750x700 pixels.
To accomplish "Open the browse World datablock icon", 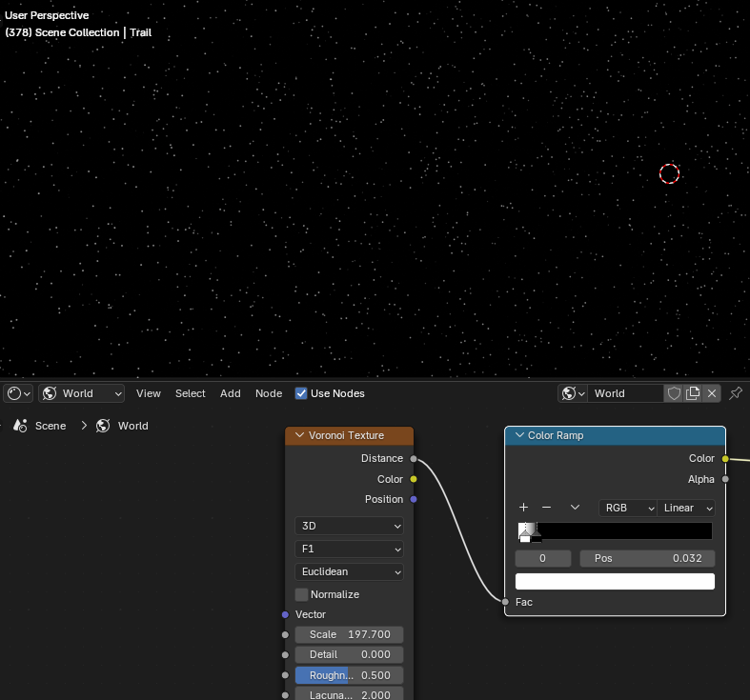I will coord(573,393).
